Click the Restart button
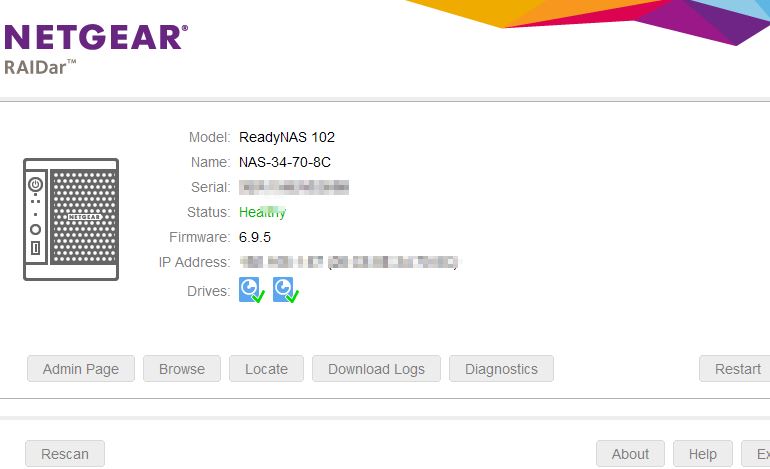 pos(735,369)
